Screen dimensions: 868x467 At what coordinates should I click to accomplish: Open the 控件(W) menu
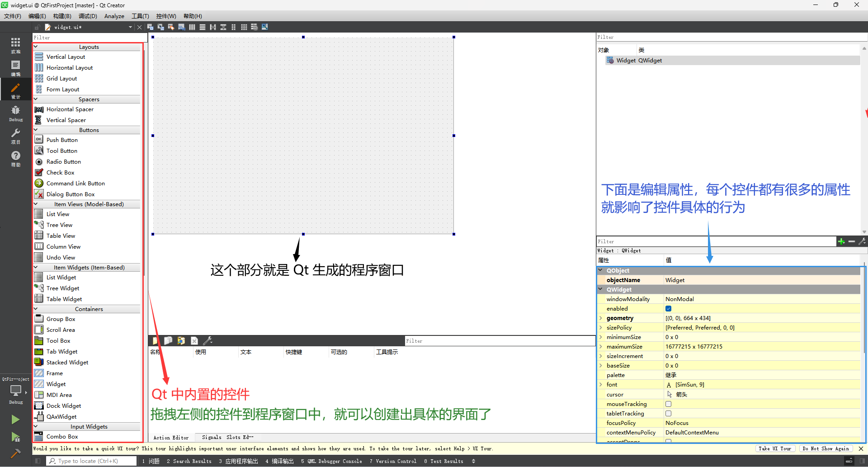click(x=166, y=16)
